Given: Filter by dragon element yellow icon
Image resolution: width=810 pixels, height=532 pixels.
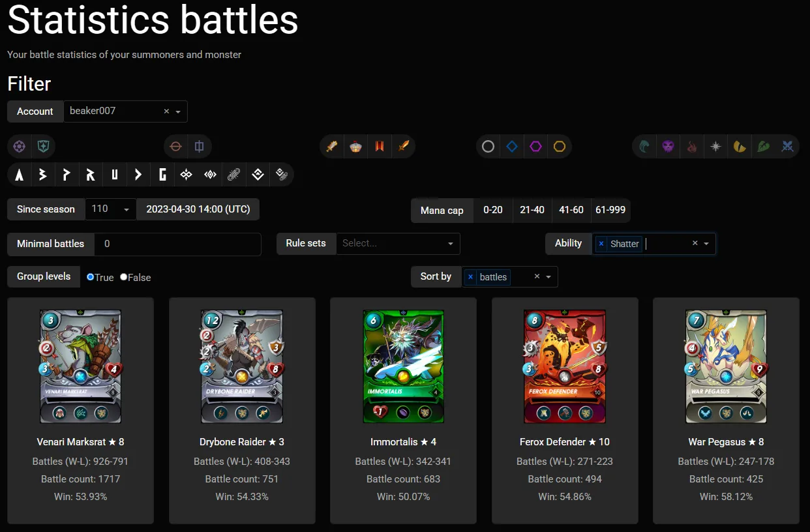Looking at the screenshot, I should coord(740,147).
